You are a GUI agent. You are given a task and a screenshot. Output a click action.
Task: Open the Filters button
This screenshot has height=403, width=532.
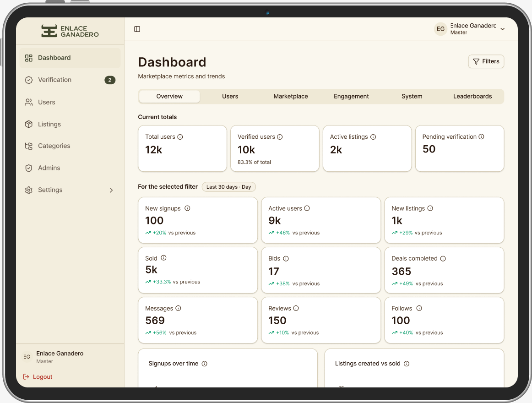point(486,61)
